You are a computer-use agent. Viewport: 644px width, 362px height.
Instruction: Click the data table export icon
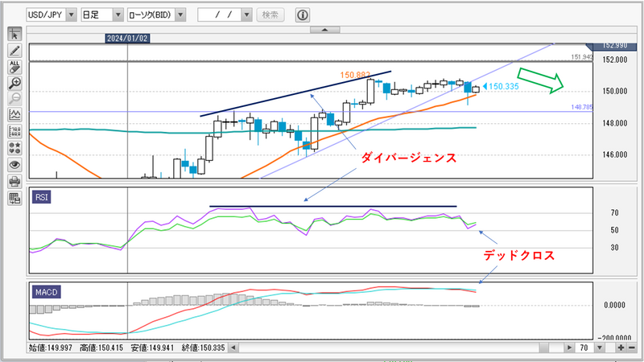pyautogui.click(x=14, y=198)
